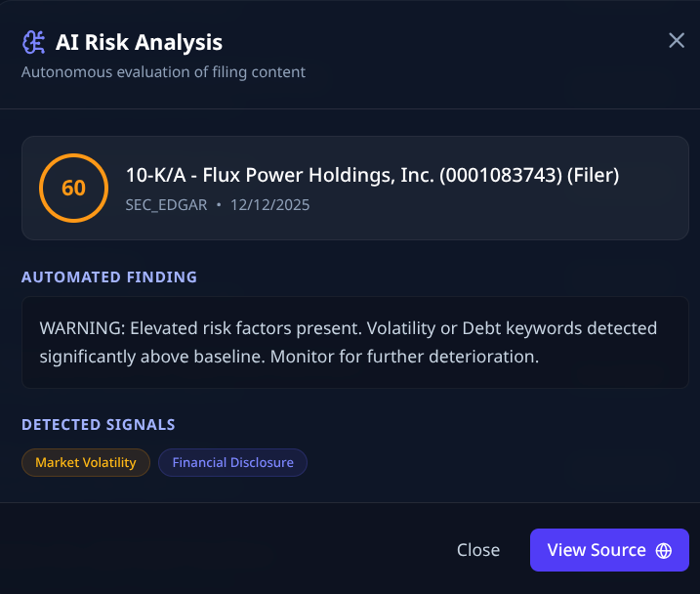Click the bullet separator between source and date
This screenshot has width=700, height=594.
coord(219,205)
